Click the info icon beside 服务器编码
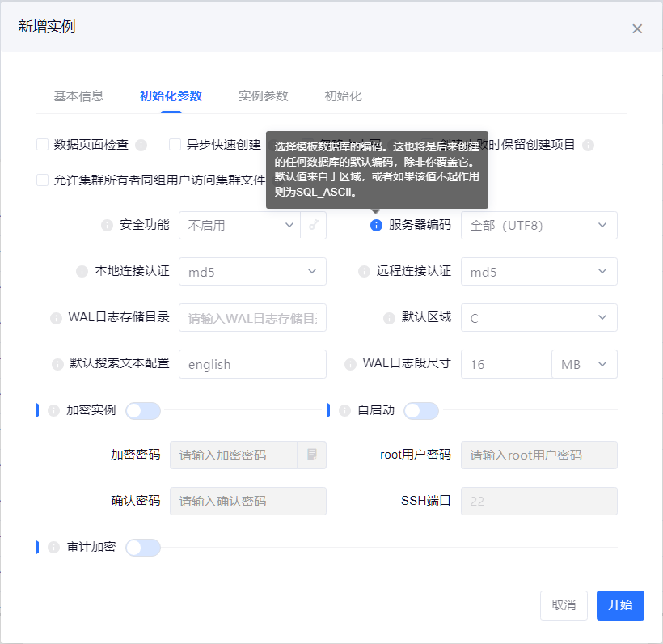The image size is (663, 644). (x=376, y=226)
